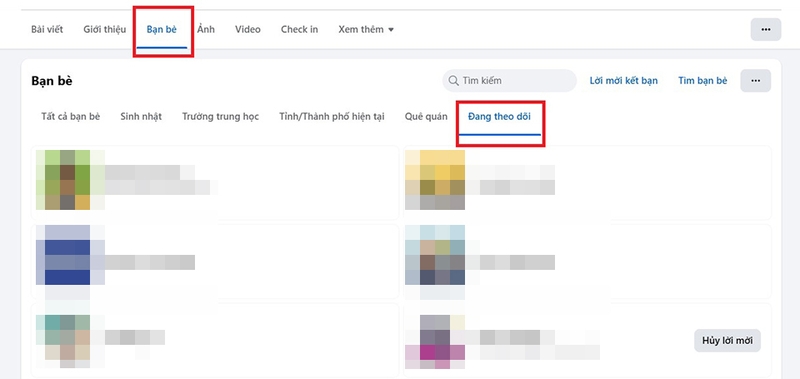800x379 pixels.
Task: Select Tỉnh/Thành phố hiện tại filter
Action: pos(332,116)
